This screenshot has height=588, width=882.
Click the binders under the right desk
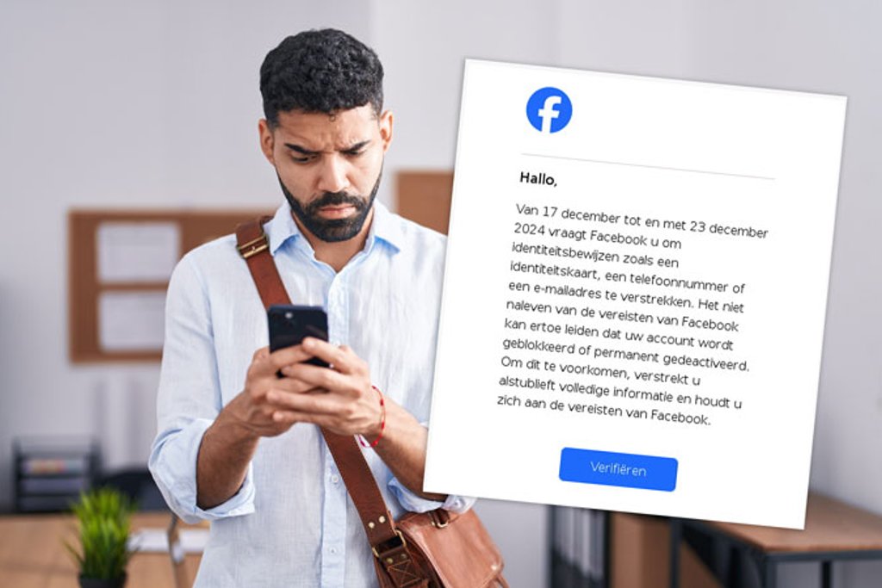click(x=578, y=547)
